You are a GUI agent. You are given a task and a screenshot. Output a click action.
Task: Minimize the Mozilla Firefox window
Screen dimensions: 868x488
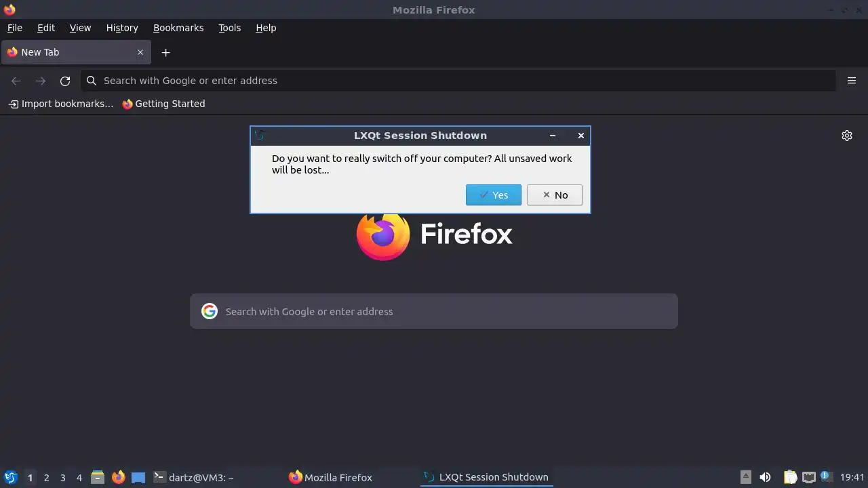coord(832,9)
